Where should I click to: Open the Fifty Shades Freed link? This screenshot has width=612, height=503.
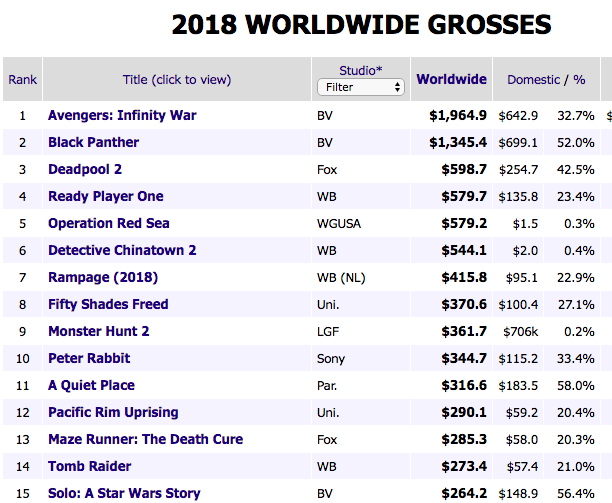(x=108, y=304)
